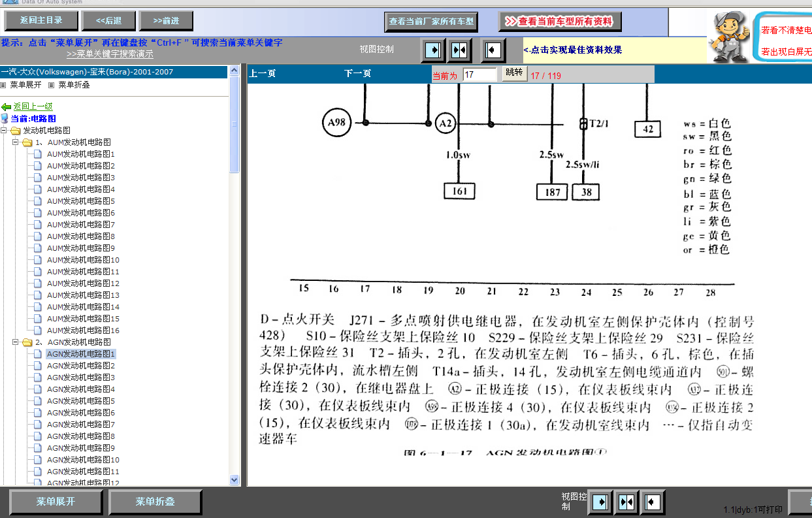Open AUM发动机电路图9
812x518 pixels.
point(80,248)
